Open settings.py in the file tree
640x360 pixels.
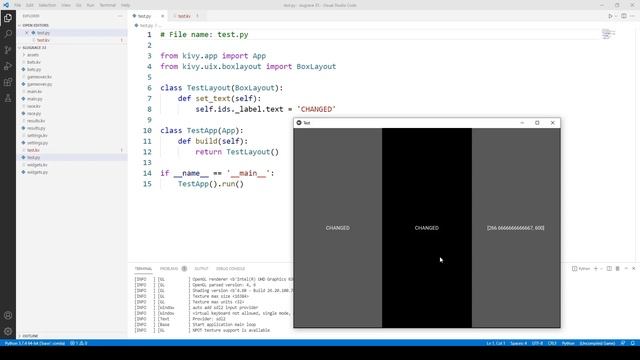38,143
